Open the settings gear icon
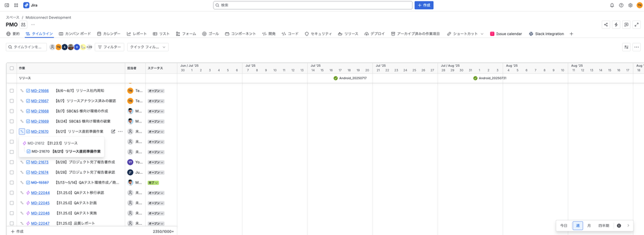 [630, 5]
